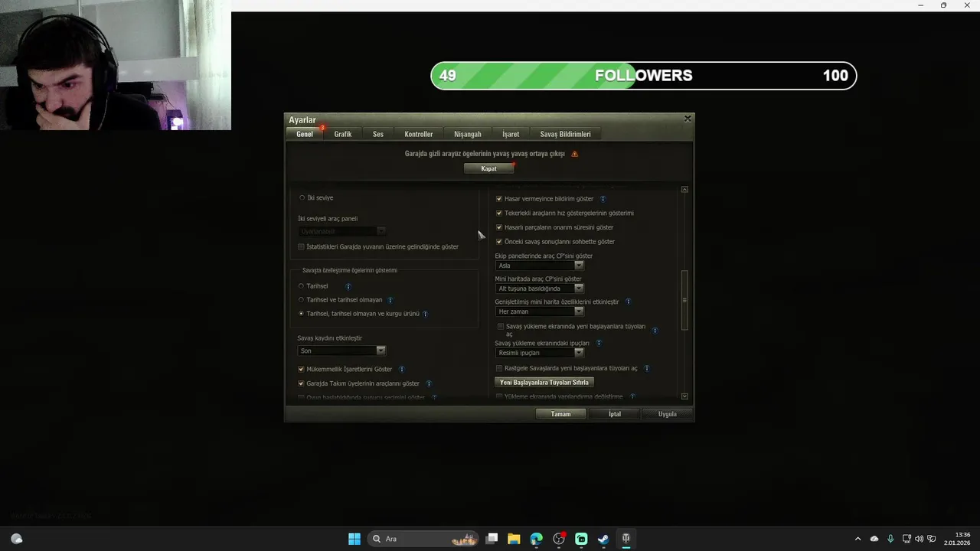Image resolution: width=980 pixels, height=551 pixels.
Task: Show hidden system tray icons
Action: tap(857, 539)
